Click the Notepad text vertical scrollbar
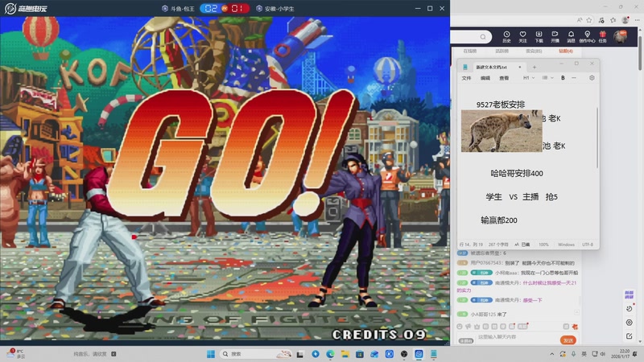The image size is (644, 362). (597, 138)
